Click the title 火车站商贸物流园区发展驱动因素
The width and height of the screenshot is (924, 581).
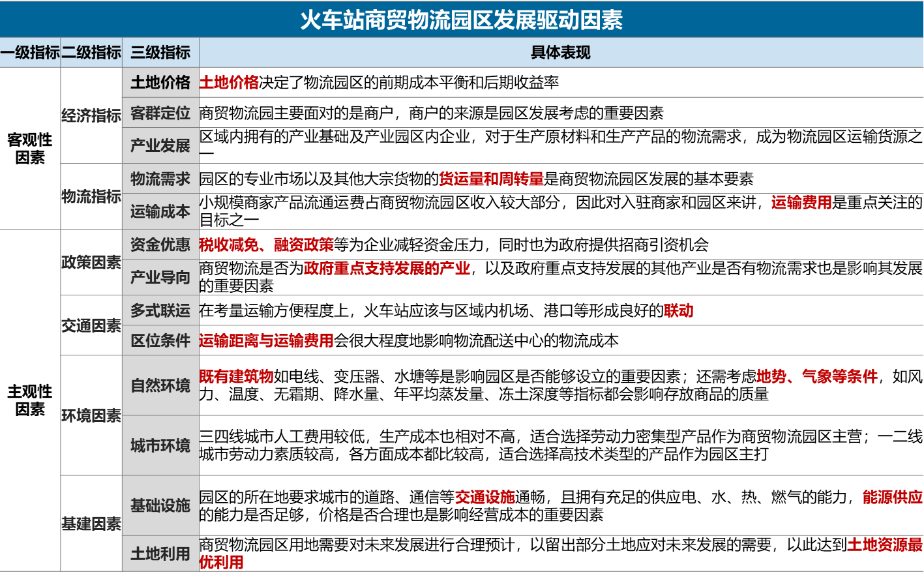tap(462, 20)
